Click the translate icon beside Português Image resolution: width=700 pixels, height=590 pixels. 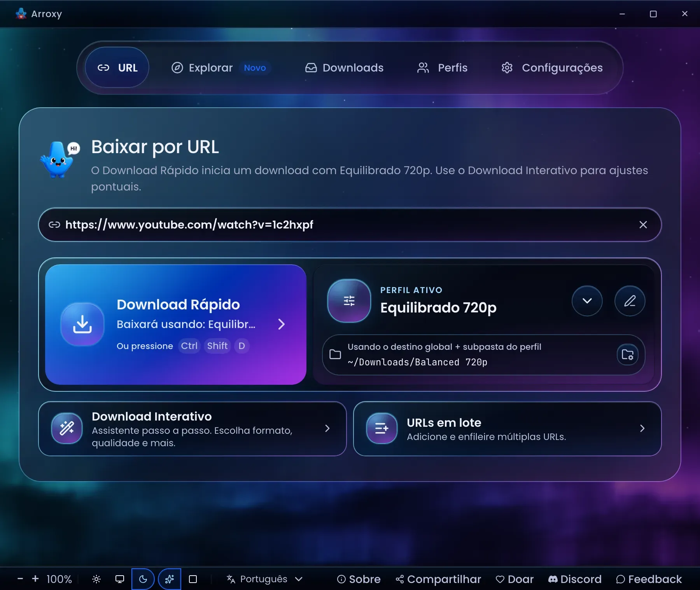click(x=231, y=579)
